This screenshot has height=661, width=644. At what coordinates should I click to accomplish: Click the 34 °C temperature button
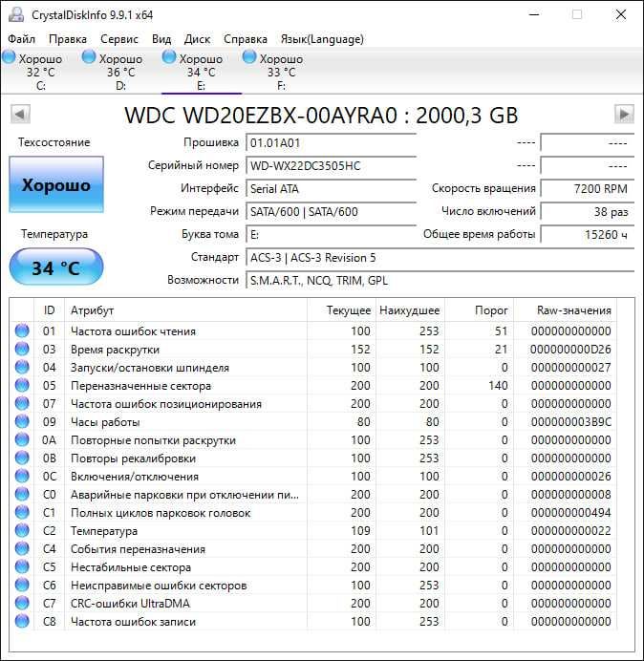[x=56, y=267]
